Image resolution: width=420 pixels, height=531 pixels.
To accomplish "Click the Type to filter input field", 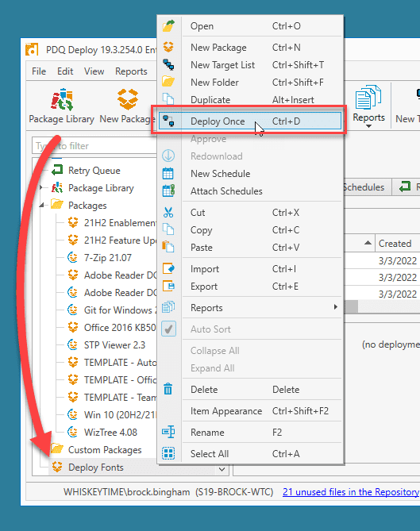I will coord(94,146).
